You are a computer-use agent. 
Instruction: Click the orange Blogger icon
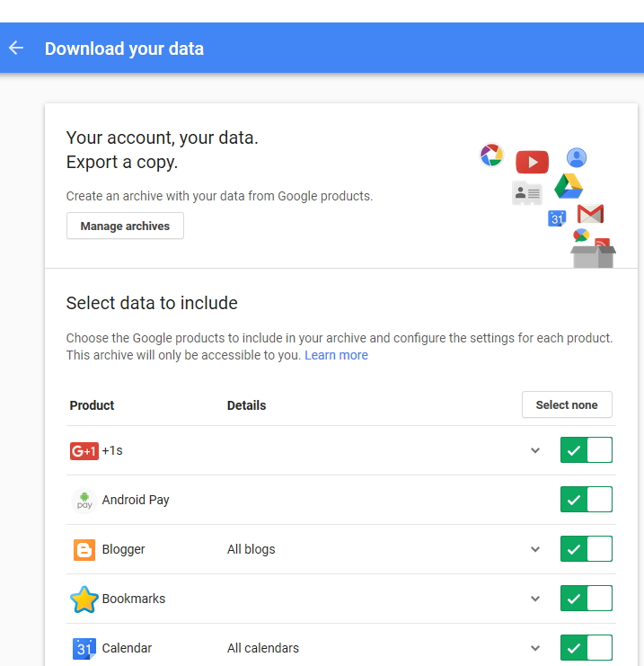coord(84,550)
